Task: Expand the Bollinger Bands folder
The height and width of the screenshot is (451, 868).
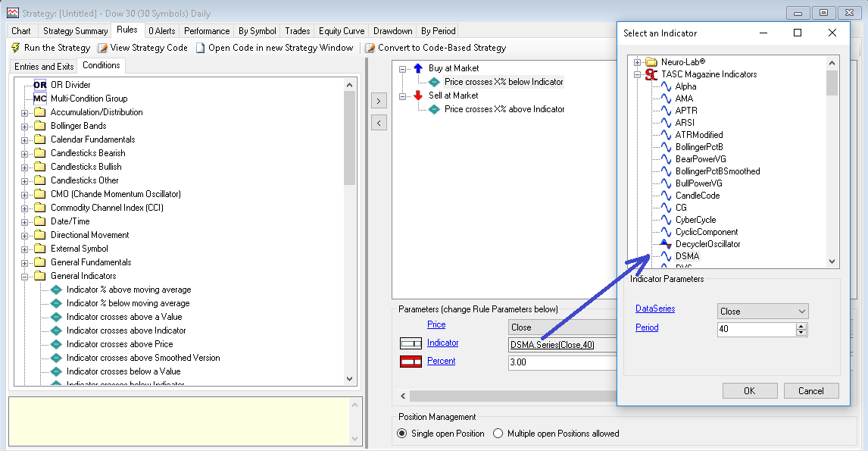Action: tap(25, 126)
